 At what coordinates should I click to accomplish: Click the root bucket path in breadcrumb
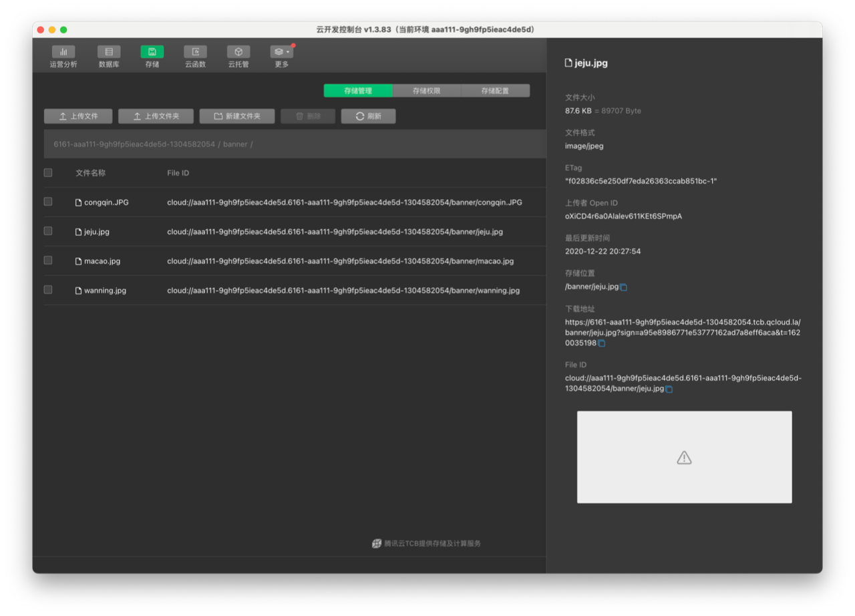click(x=134, y=144)
